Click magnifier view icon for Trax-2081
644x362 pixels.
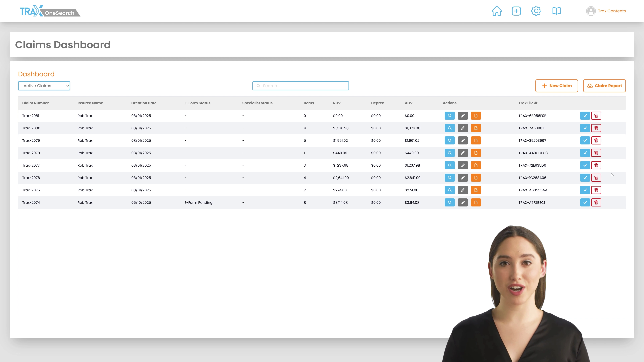pos(449,116)
